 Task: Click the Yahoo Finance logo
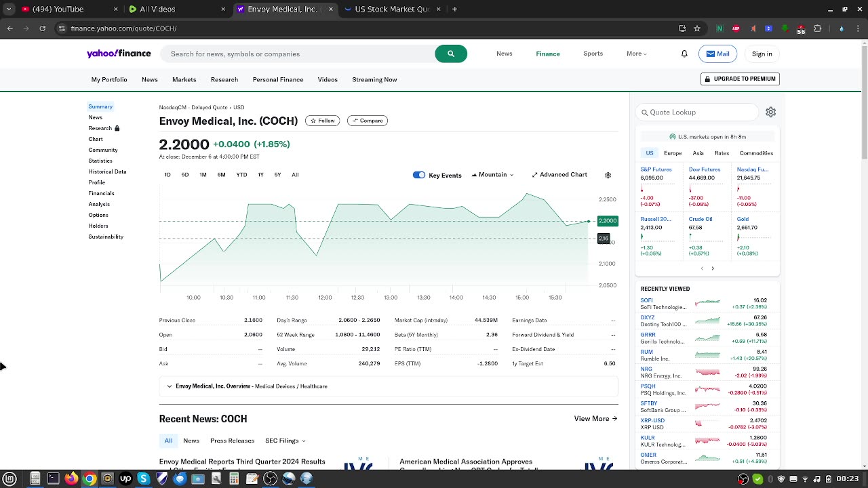[x=119, y=54]
